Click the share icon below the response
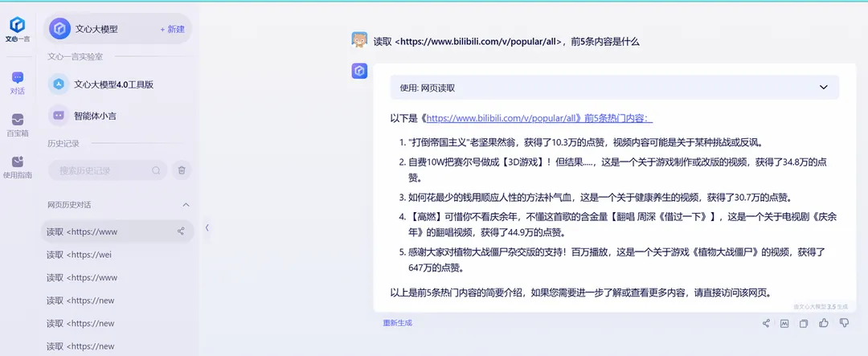This screenshot has height=356, width=868. [x=766, y=323]
